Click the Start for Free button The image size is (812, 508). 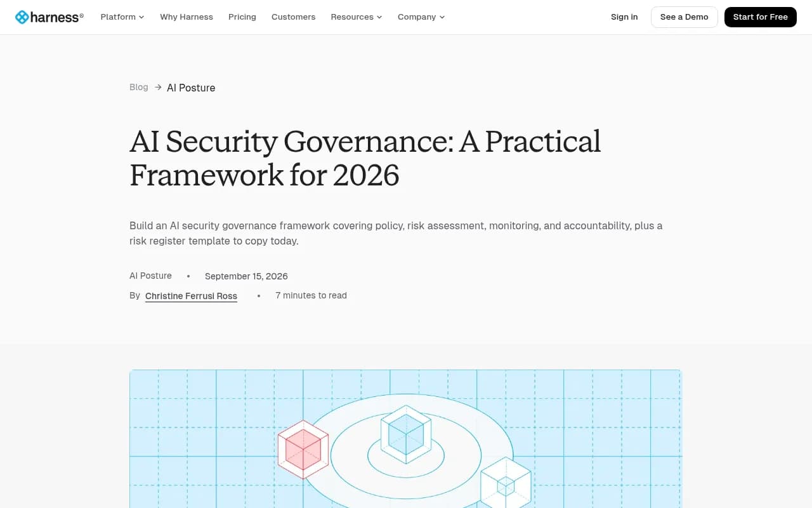(x=761, y=17)
